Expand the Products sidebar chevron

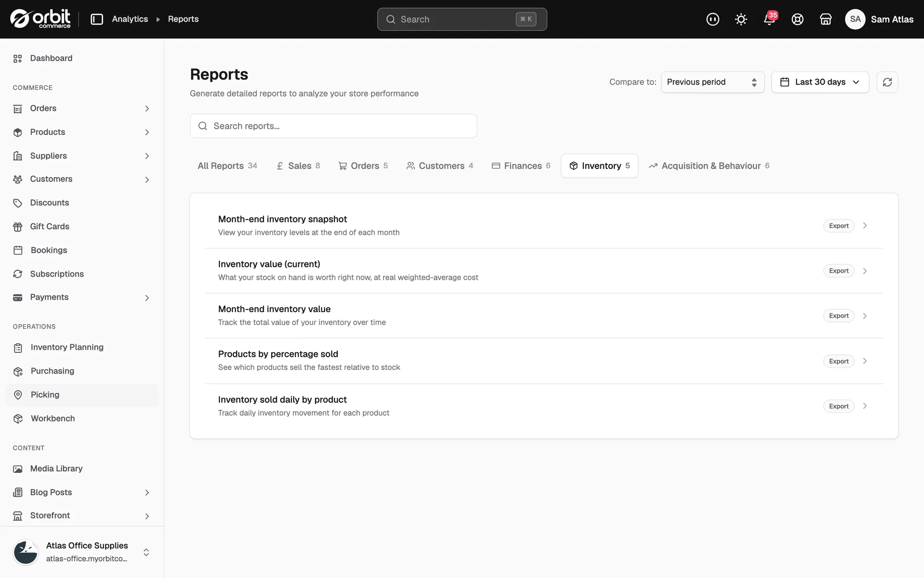coord(147,132)
